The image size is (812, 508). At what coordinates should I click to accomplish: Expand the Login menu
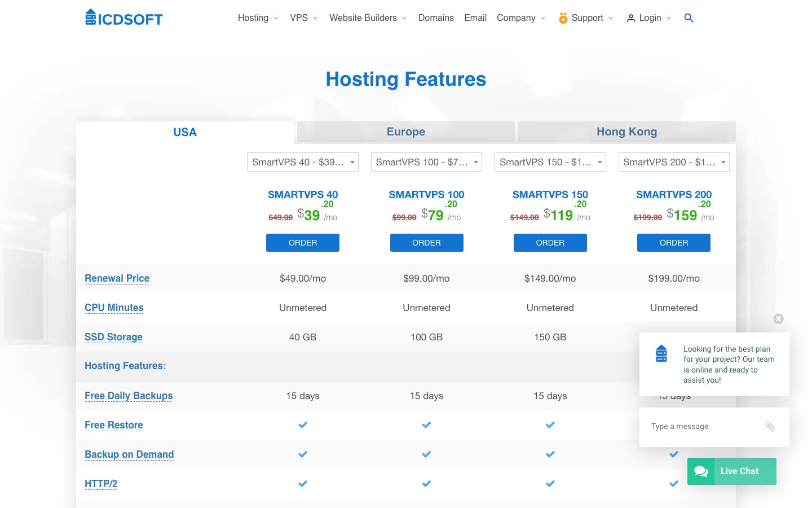649,18
